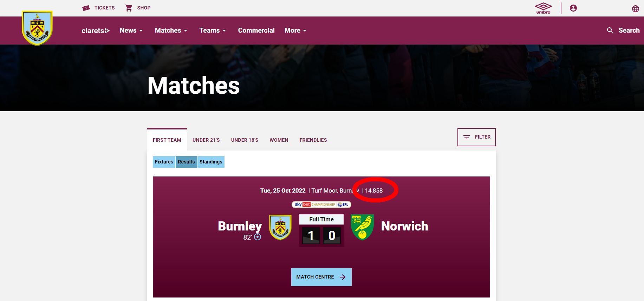Open the user account icon
Screen dimensions: 644x301
click(x=573, y=8)
